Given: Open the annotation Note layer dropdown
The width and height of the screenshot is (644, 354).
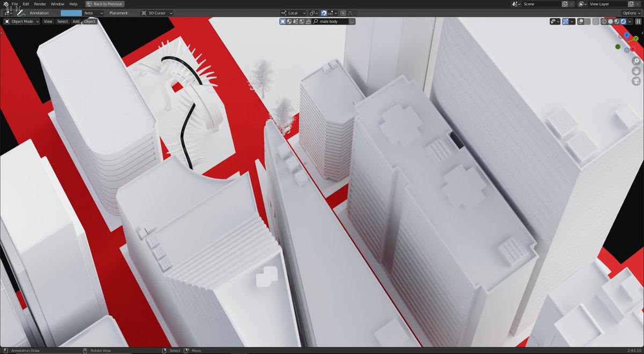Looking at the screenshot, I should point(93,13).
